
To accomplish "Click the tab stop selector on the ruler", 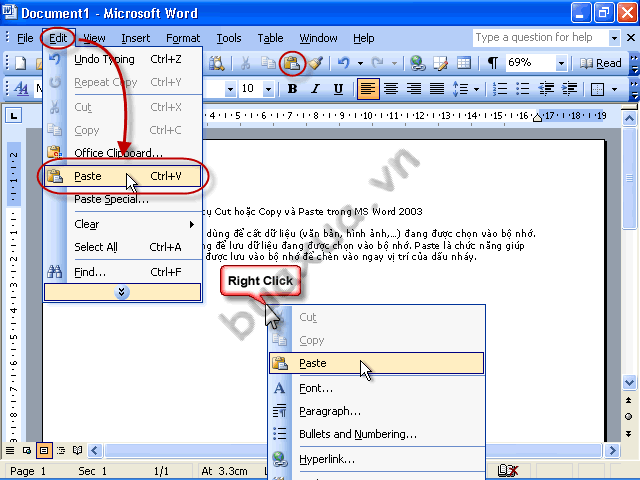I will (x=13, y=116).
